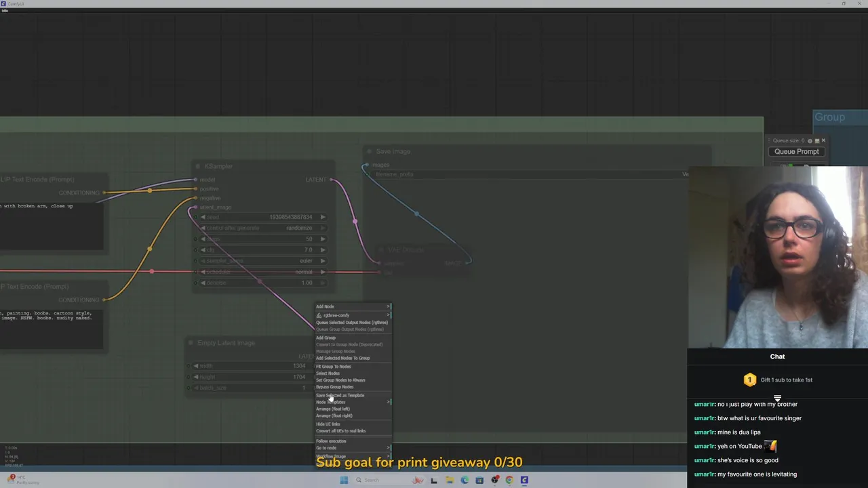This screenshot has height=488, width=868.
Task: Open the scheduler normal dropdown
Action: [263, 272]
